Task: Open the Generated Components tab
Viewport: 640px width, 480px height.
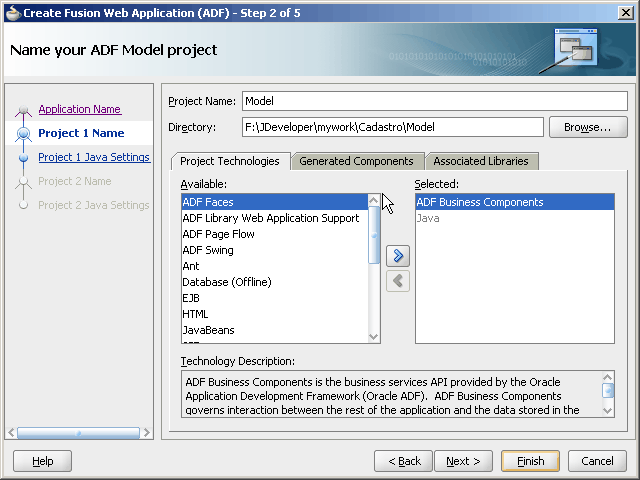Action: click(x=356, y=161)
